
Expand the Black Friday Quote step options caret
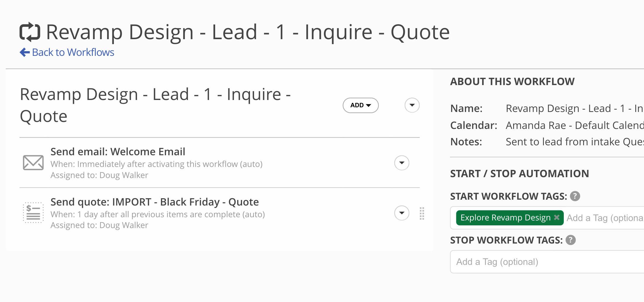click(402, 213)
